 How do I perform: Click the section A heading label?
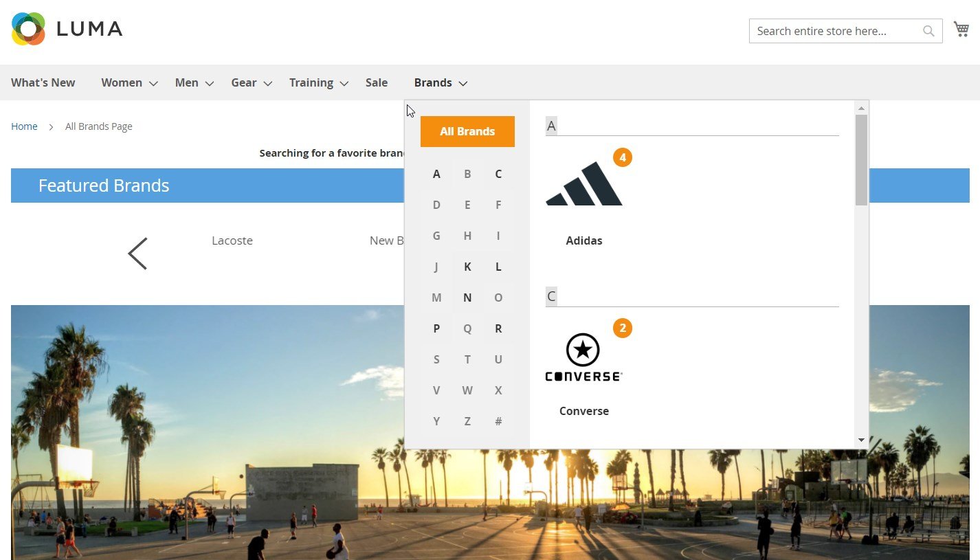point(551,126)
